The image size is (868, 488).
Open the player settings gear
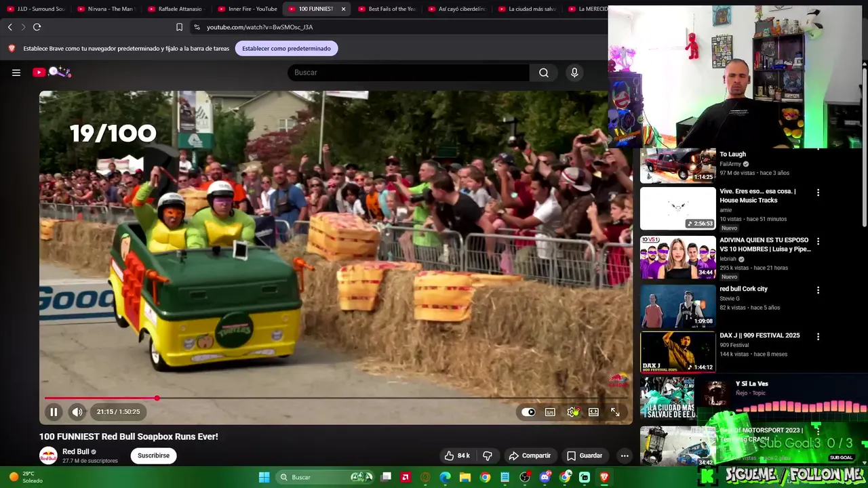pos(572,412)
